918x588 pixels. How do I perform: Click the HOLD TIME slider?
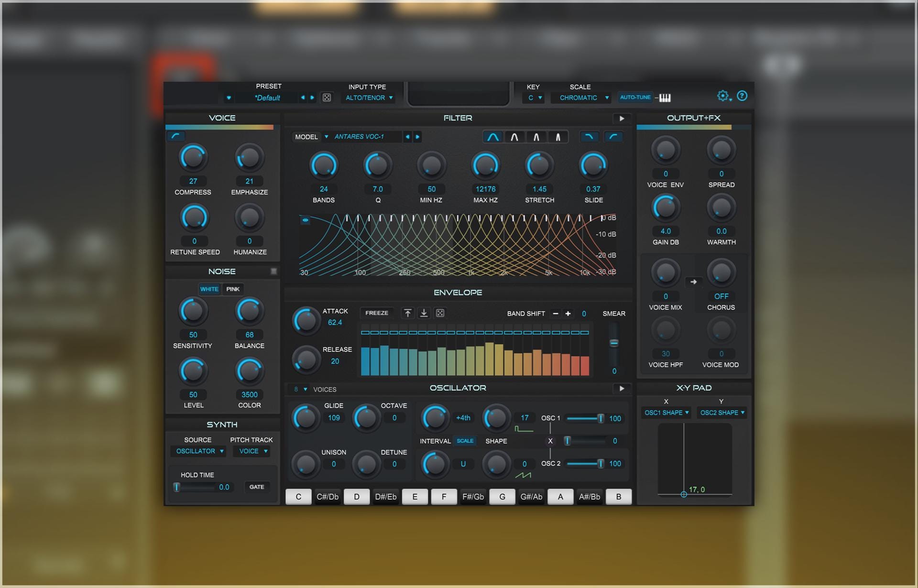point(195,487)
